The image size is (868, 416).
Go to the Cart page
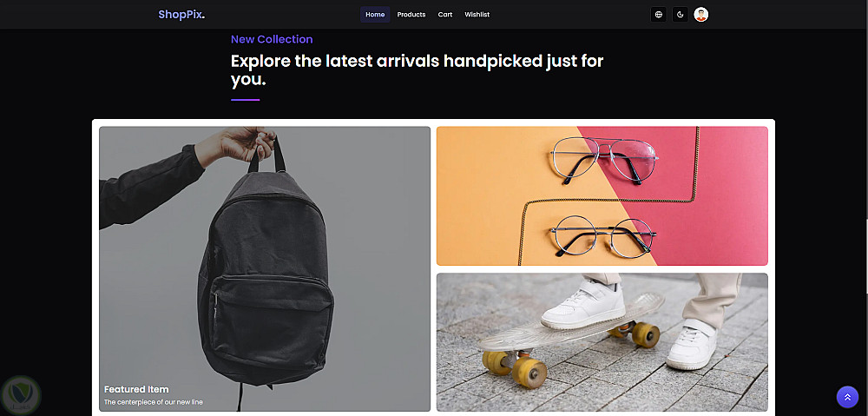[445, 15]
